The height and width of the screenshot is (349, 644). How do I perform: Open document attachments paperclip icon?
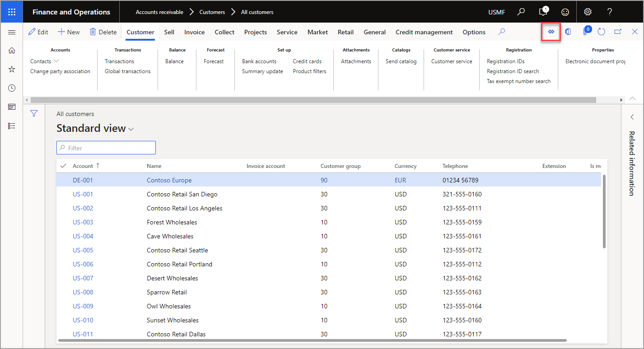(586, 31)
